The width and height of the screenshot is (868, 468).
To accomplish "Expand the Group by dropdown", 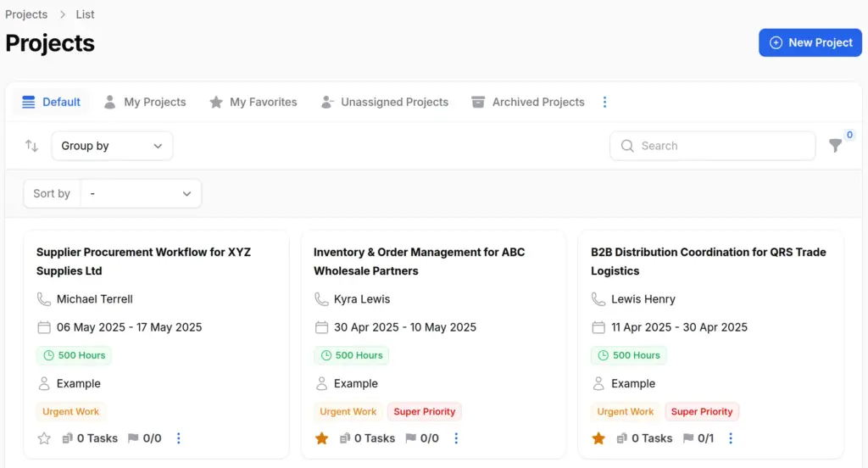I will pos(112,146).
